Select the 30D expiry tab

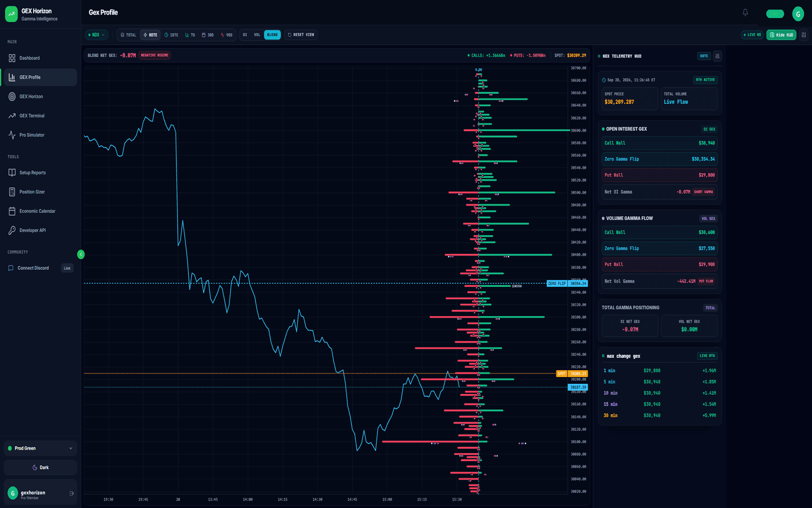208,35
